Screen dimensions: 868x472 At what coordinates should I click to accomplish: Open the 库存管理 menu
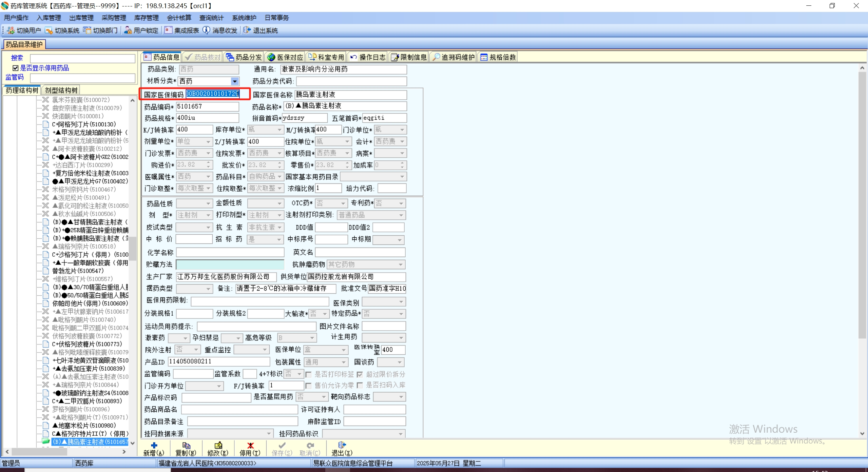pos(146,18)
